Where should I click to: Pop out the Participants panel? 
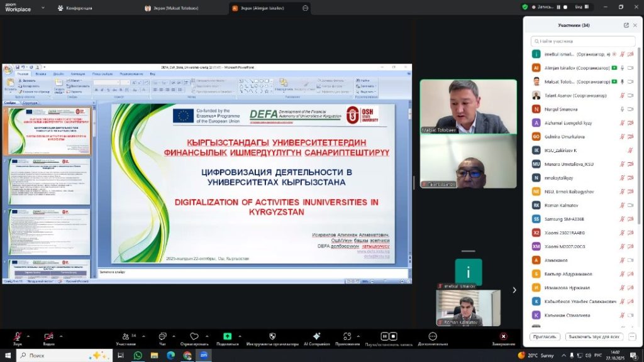click(626, 25)
